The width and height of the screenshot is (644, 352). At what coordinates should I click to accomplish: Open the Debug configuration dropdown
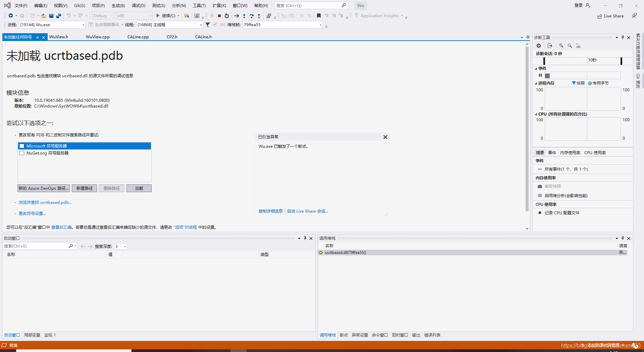point(103,16)
